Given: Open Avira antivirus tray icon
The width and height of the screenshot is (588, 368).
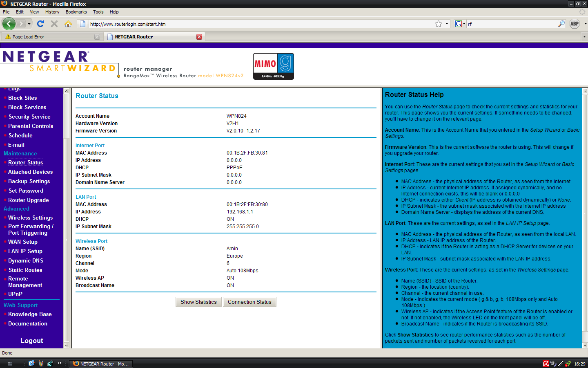Looking at the screenshot, I should pos(546,364).
